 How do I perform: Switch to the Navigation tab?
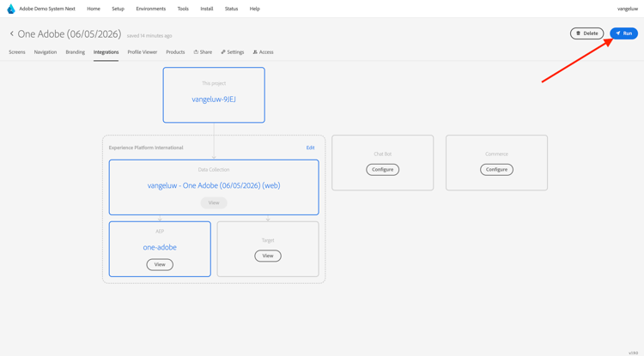tap(46, 52)
